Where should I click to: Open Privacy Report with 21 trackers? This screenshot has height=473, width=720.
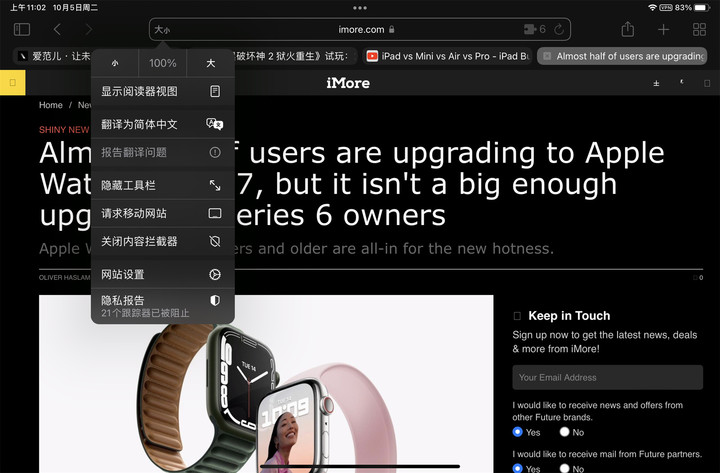pyautogui.click(x=162, y=306)
